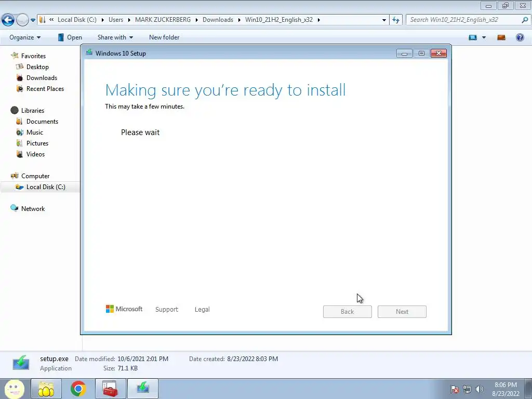Viewport: 532px width, 399px height.
Task: Open the Documents library
Action: [x=42, y=122]
